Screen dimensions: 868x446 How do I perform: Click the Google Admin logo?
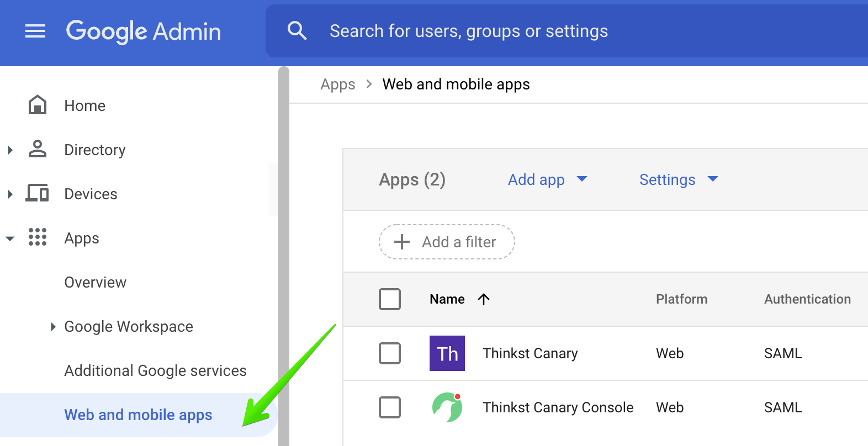point(144,31)
